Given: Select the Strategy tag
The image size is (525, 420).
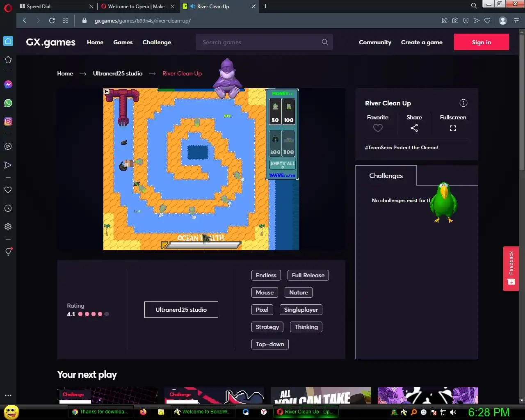Looking at the screenshot, I should 267,327.
